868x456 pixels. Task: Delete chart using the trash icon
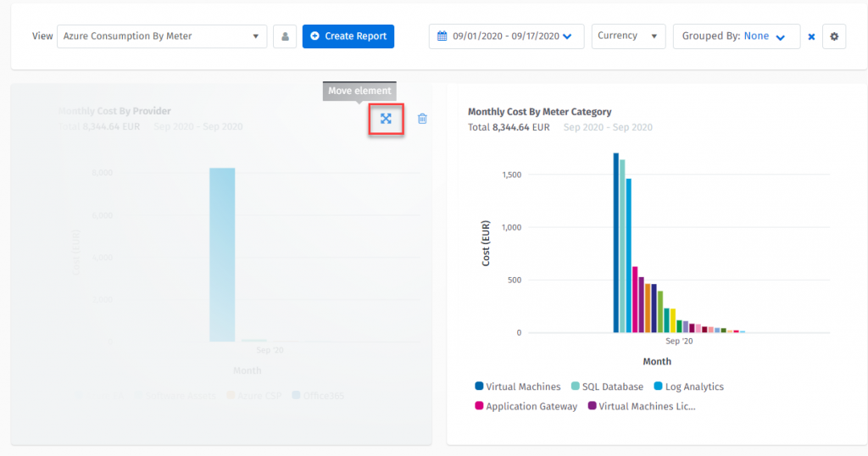click(422, 119)
